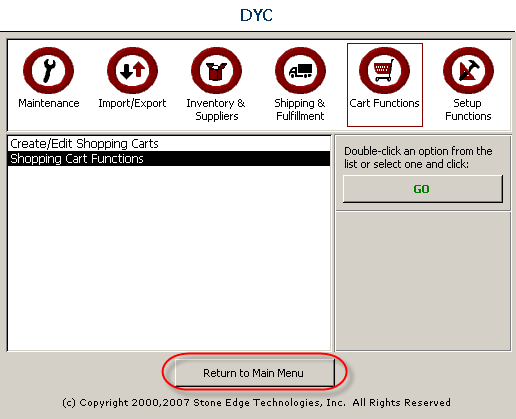
Task: Click the Setup Functions text label
Action: click(x=468, y=110)
